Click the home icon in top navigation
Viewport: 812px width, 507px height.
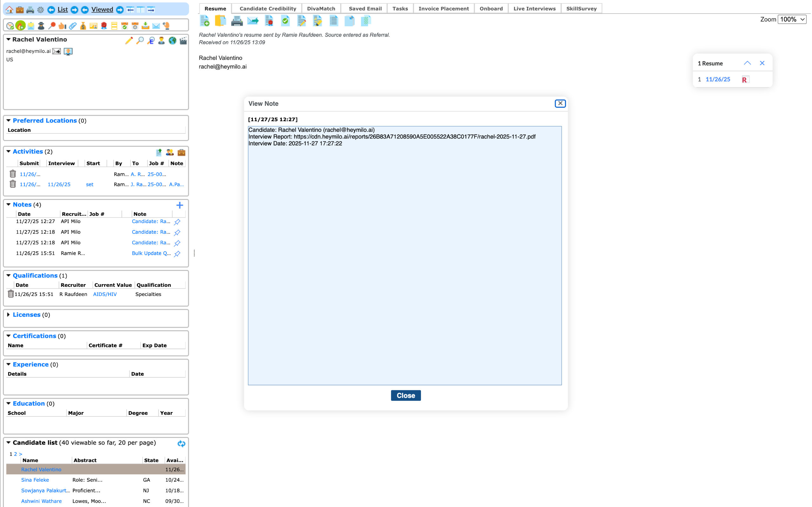pos(10,10)
